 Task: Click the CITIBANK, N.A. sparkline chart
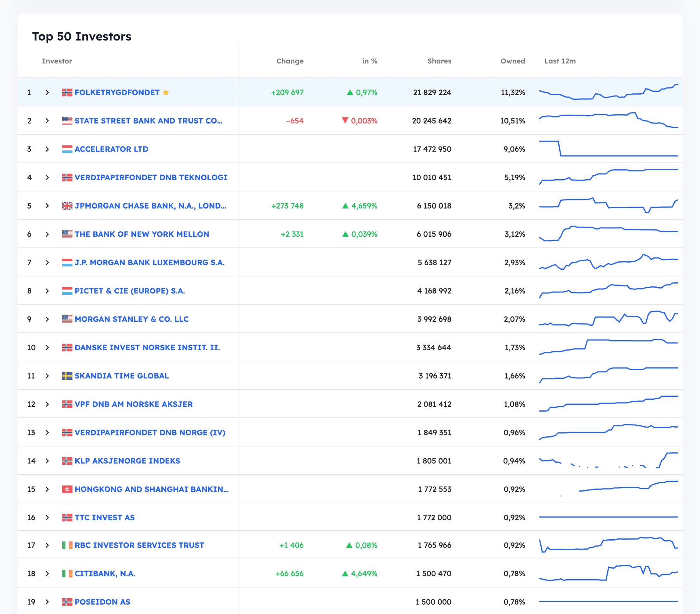pos(609,573)
